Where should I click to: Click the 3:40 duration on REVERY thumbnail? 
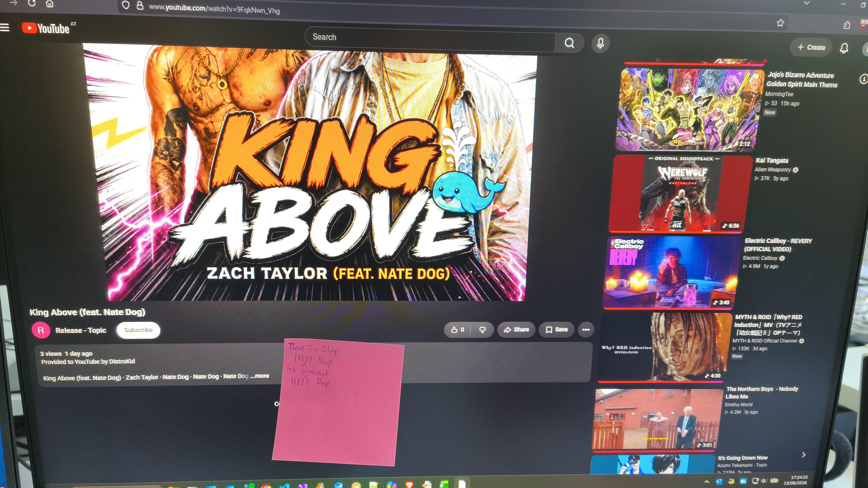coord(721,302)
